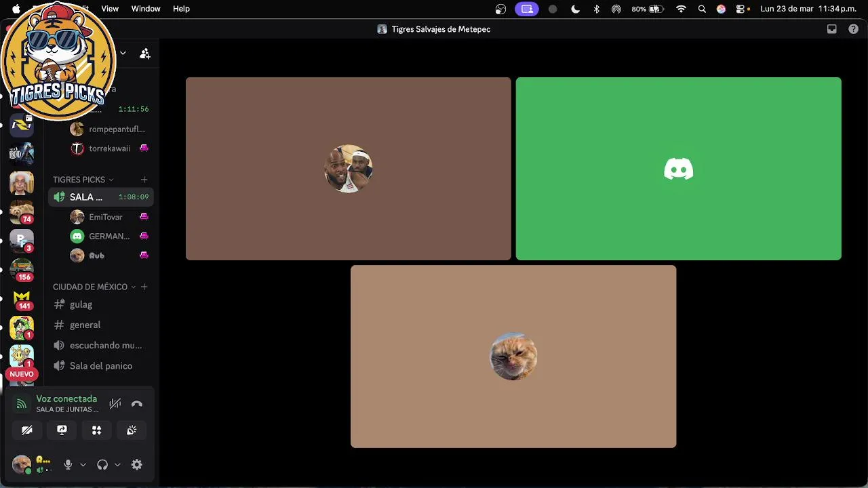
Task: Deafen audio with the headphones icon
Action: pyautogui.click(x=102, y=465)
